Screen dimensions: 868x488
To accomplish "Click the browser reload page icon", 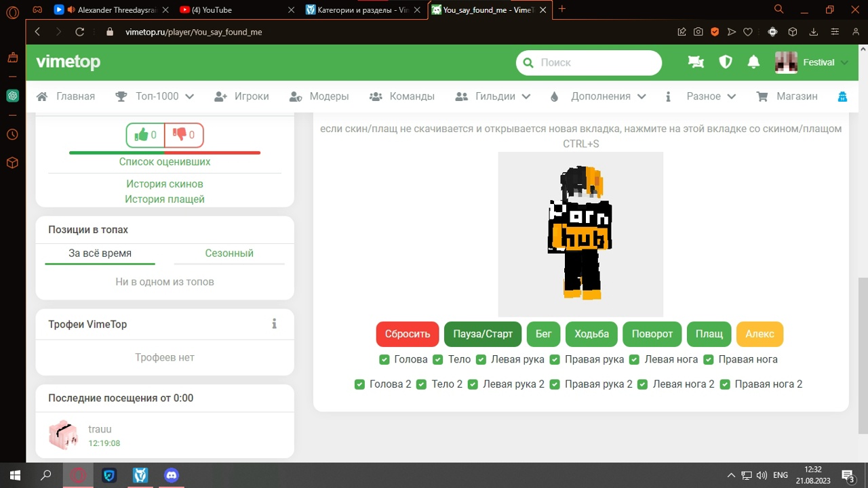I will coord(79,32).
